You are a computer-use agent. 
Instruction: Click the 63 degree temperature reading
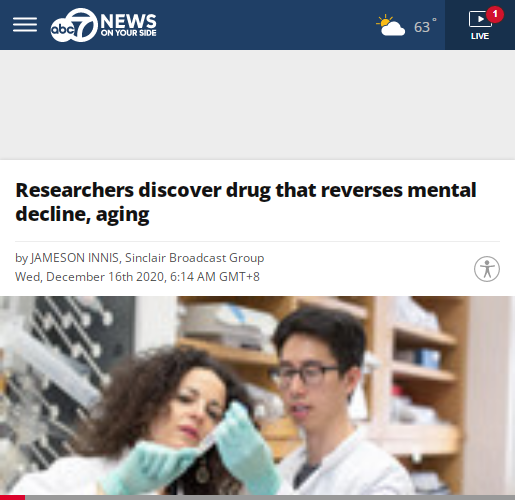(425, 26)
